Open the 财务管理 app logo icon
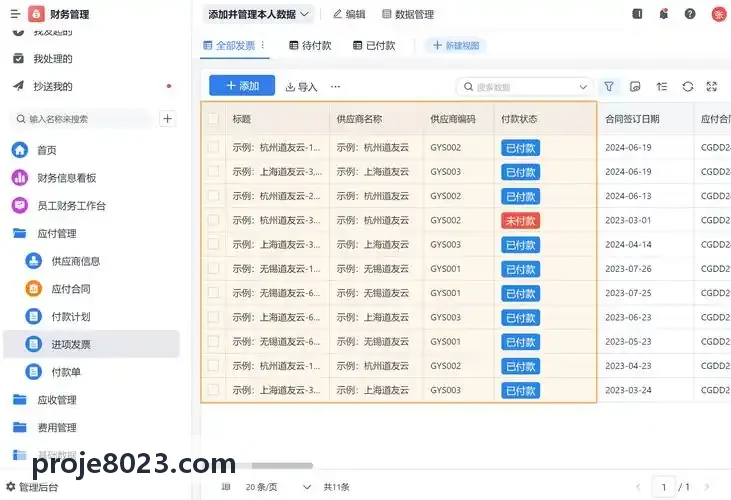Screen dimensions: 731x500 coord(36,14)
